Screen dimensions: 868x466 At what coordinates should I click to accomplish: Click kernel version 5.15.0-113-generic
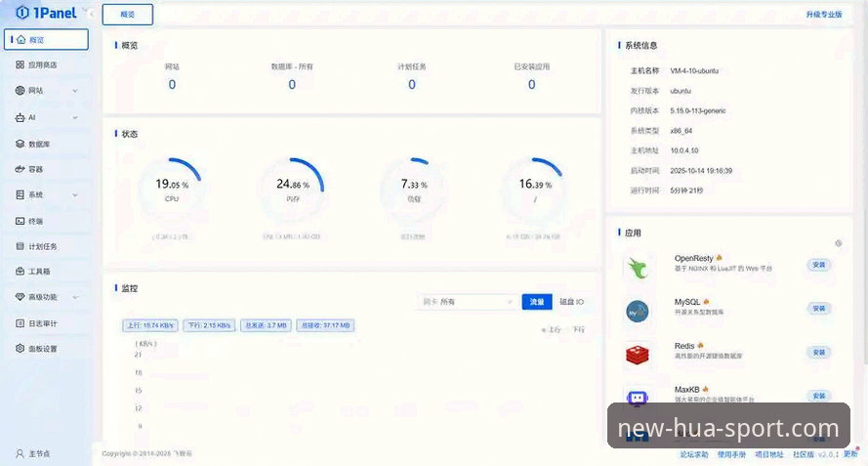697,110
